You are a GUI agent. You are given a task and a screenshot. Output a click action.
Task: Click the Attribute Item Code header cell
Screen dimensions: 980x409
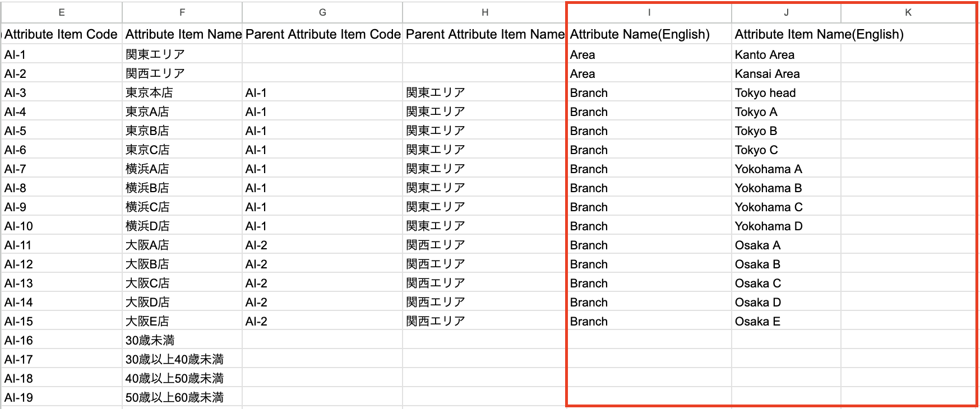point(61,34)
